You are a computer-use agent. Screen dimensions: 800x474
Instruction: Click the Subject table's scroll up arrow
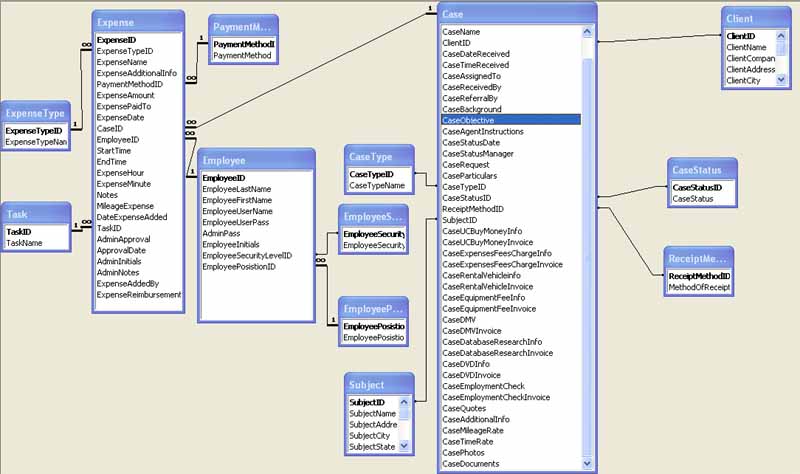404,402
